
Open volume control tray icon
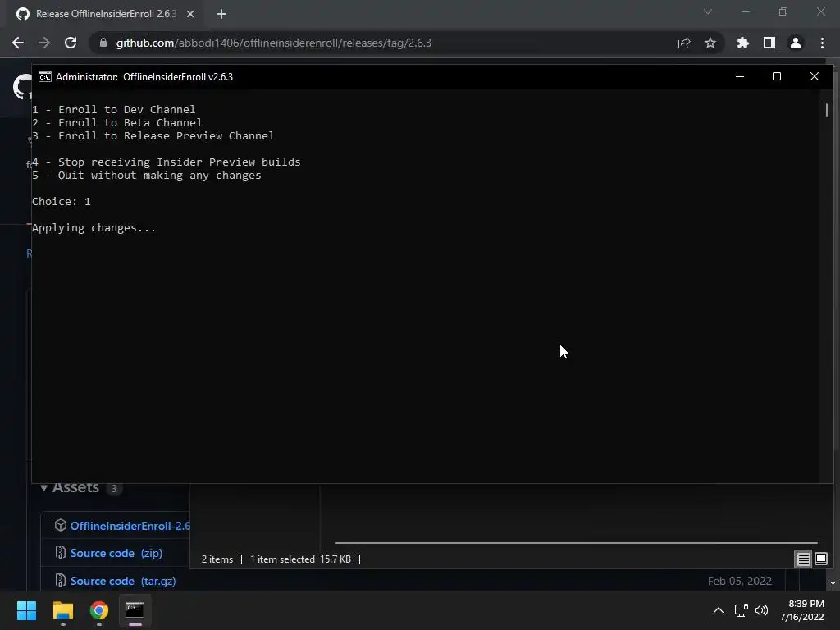(x=760, y=610)
